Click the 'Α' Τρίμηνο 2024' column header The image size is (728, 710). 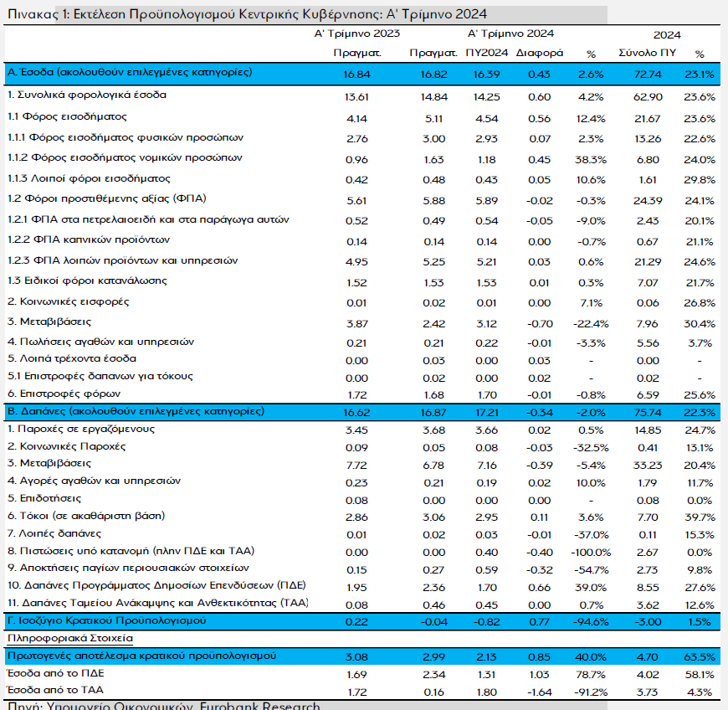510,33
